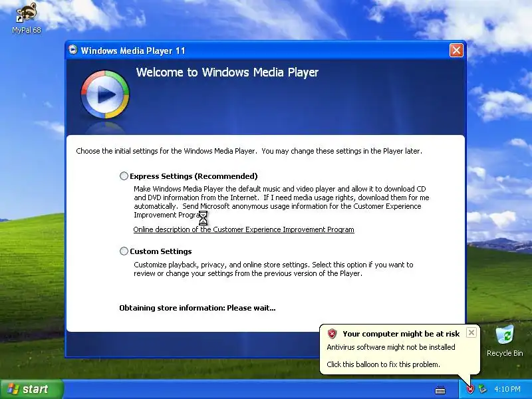The height and width of the screenshot is (399, 532).
Task: Click "Click this balloon to fix this problem."
Action: pyautogui.click(x=384, y=364)
